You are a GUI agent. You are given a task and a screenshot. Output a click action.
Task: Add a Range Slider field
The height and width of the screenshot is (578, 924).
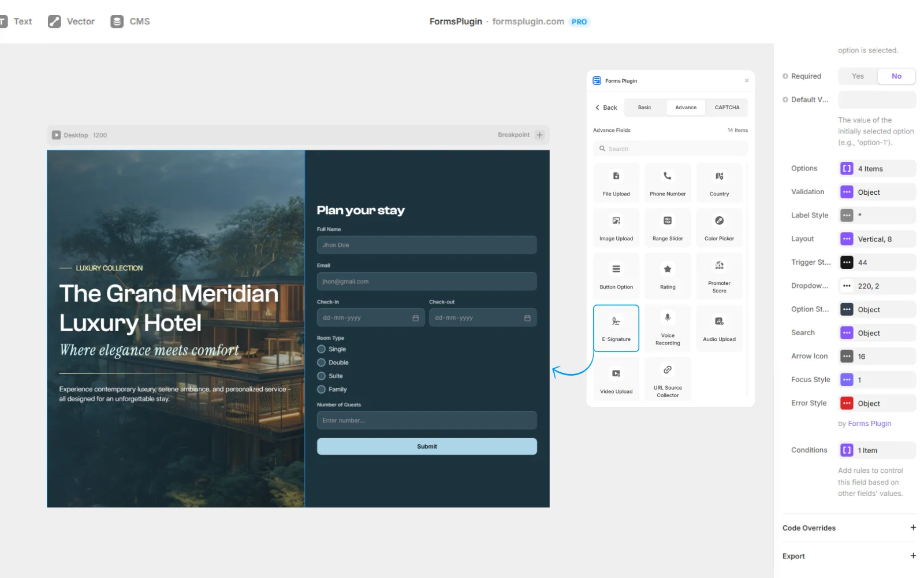[x=667, y=227]
